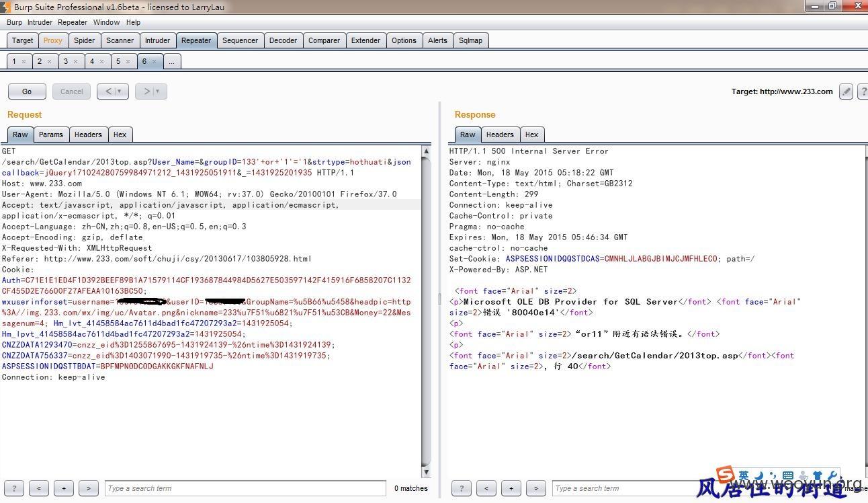Click the "X-Powered-By: ASP.NET" response header

498,270
